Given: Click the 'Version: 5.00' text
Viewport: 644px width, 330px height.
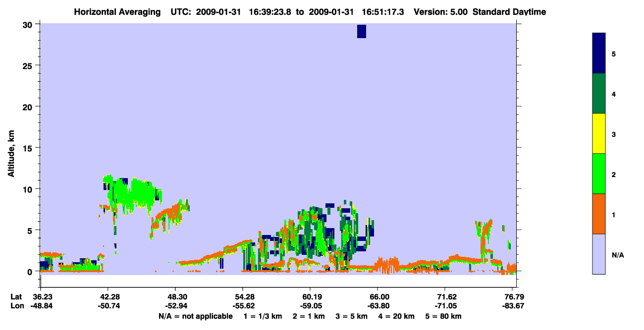Looking at the screenshot, I should pyautogui.click(x=441, y=12).
